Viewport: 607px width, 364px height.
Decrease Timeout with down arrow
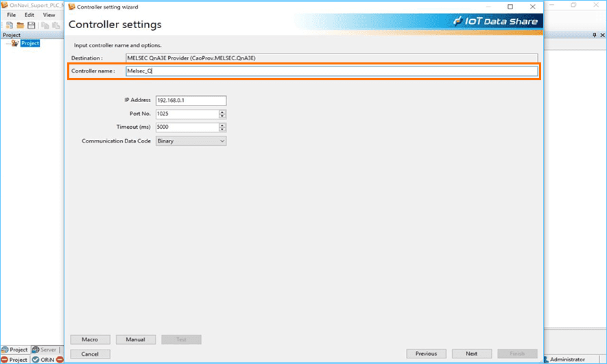(x=222, y=129)
